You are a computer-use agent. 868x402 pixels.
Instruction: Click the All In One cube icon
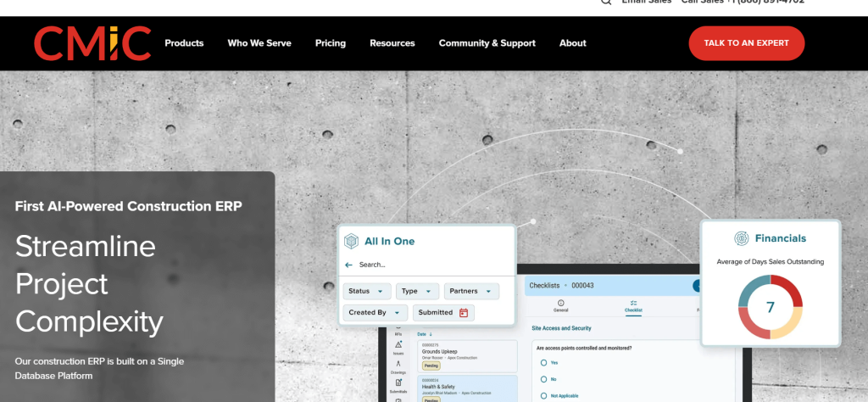pyautogui.click(x=352, y=242)
